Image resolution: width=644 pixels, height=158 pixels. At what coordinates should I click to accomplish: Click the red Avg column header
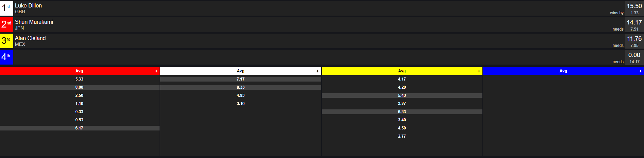80,71
